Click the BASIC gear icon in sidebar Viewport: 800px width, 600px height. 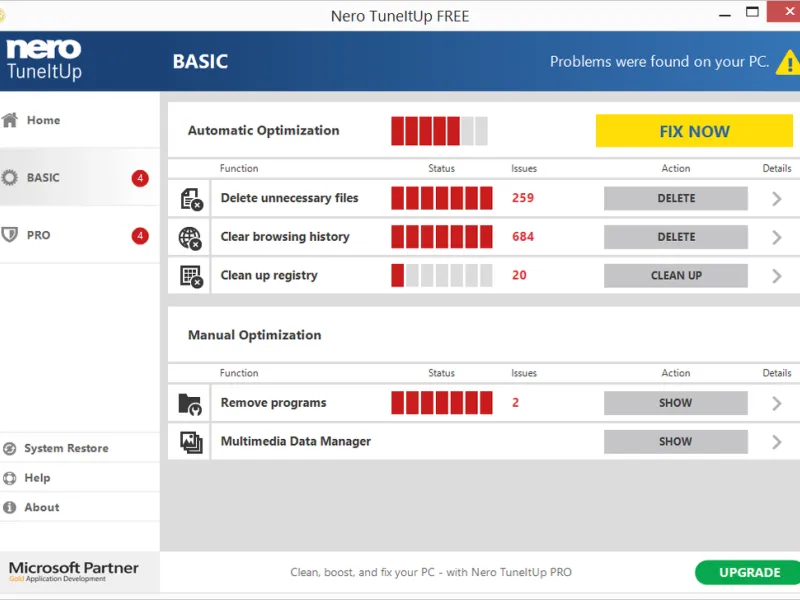(x=9, y=178)
